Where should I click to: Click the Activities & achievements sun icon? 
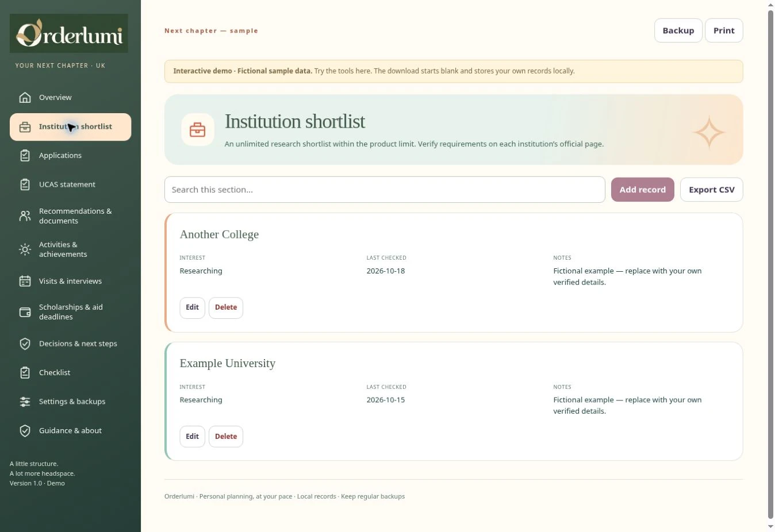[x=25, y=249]
